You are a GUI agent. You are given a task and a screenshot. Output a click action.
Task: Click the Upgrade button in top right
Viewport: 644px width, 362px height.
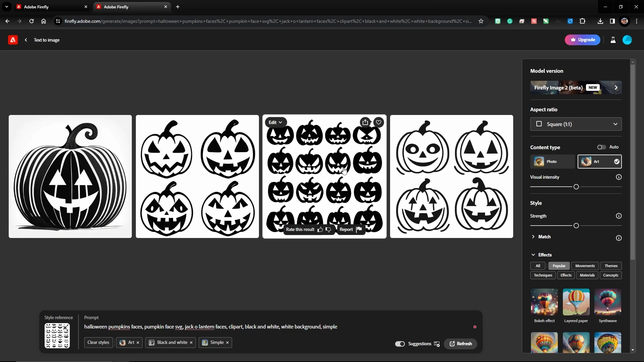click(583, 40)
